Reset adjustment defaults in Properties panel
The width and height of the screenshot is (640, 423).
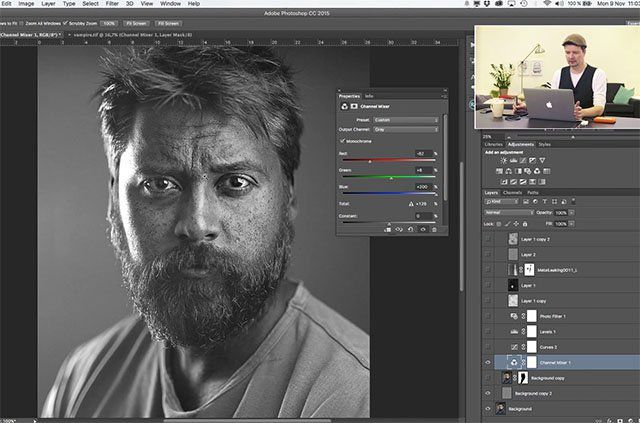(410, 229)
